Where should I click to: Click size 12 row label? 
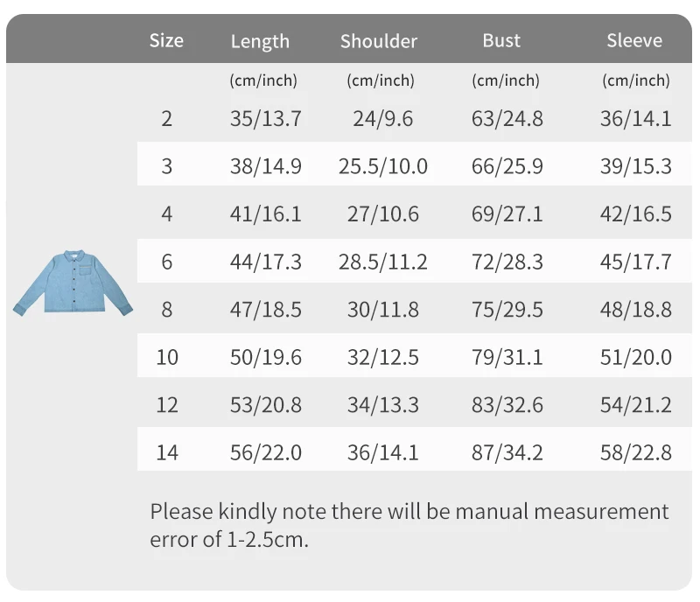[x=167, y=405]
